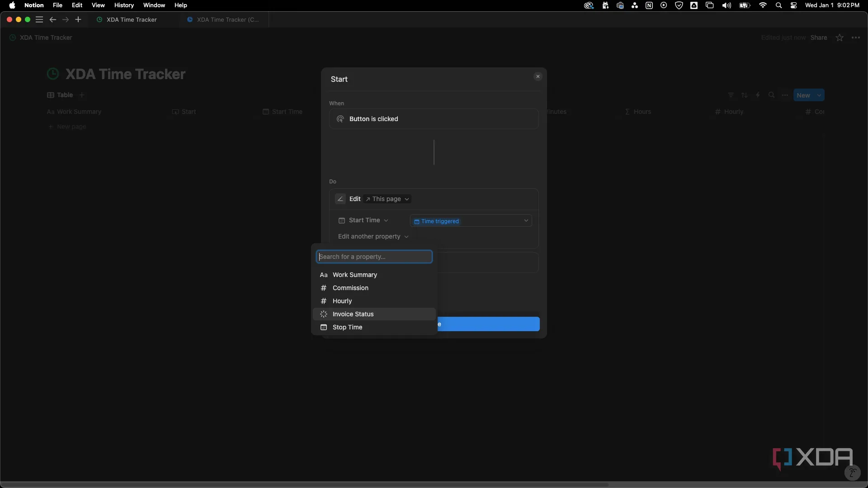Screen dimensions: 868x488
Task: Go forward with the right arrow
Action: [x=66, y=19]
